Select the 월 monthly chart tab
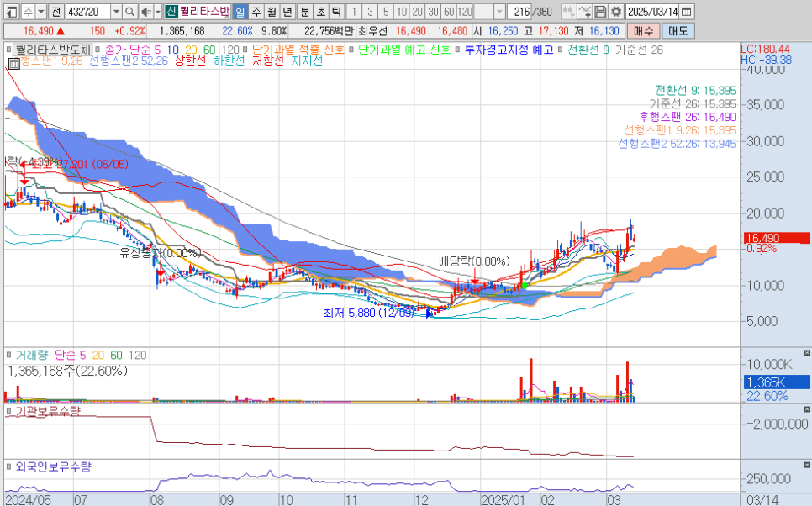This screenshot has width=812, height=506. pos(272,12)
